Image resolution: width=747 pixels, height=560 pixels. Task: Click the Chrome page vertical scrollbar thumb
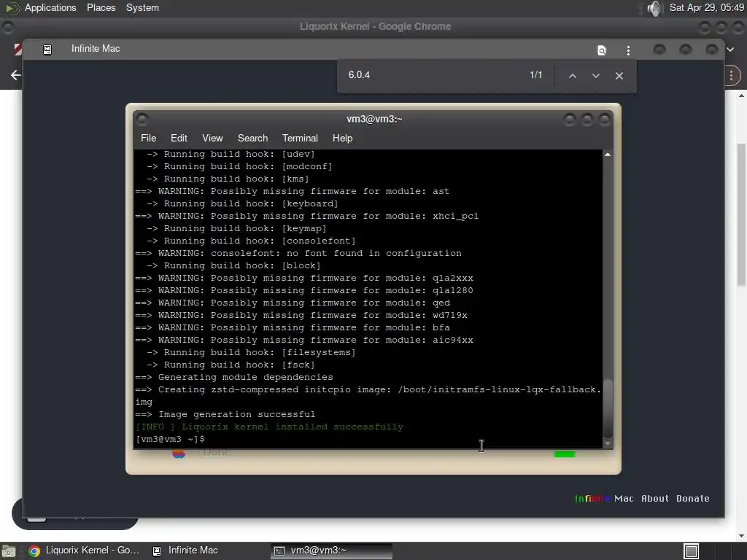(742, 214)
